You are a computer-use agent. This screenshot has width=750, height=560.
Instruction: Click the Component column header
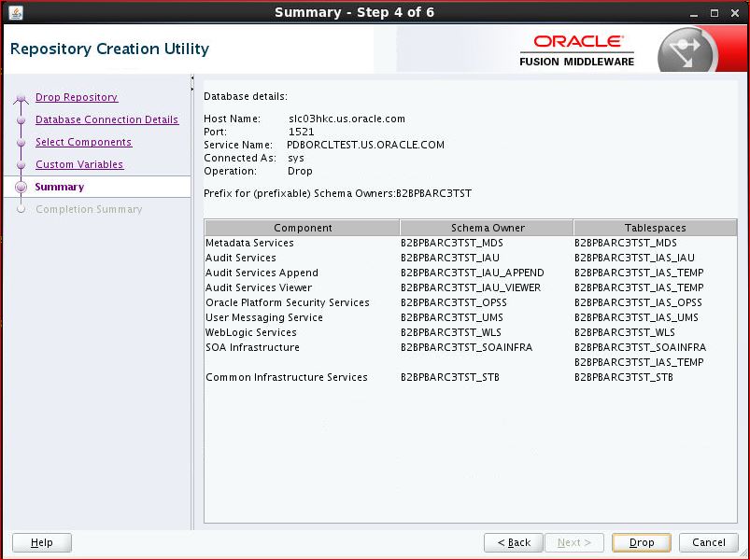coord(303,228)
